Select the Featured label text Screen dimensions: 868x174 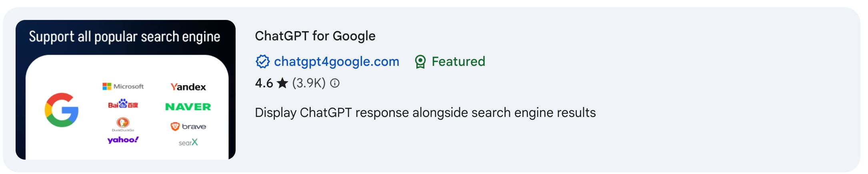click(458, 61)
